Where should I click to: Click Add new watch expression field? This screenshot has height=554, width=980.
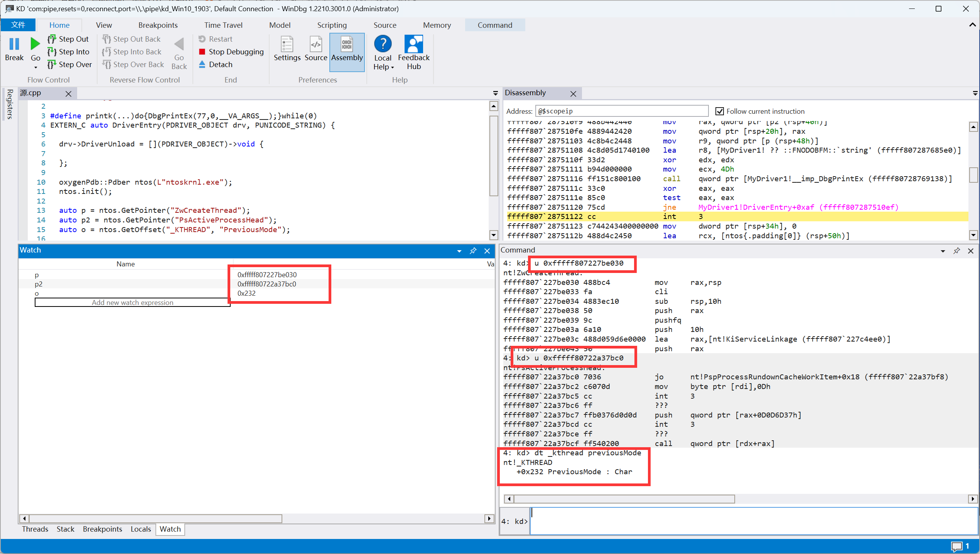(132, 302)
